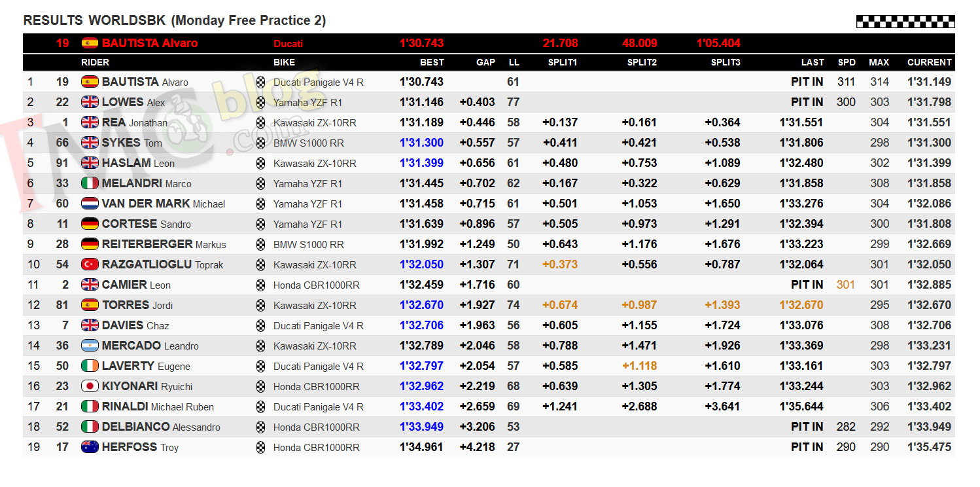
Task: Click blue best time 1'33.949 for DELBIANCO
Action: pos(421,427)
